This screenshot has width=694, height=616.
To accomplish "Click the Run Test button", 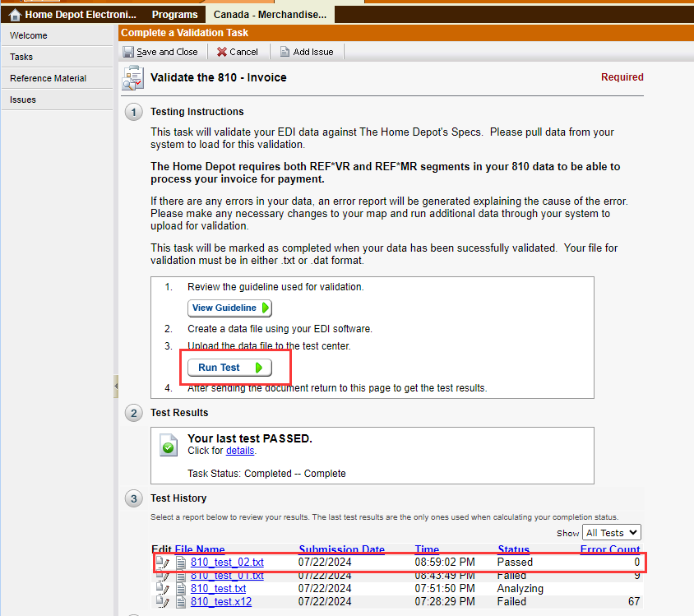I will [229, 368].
